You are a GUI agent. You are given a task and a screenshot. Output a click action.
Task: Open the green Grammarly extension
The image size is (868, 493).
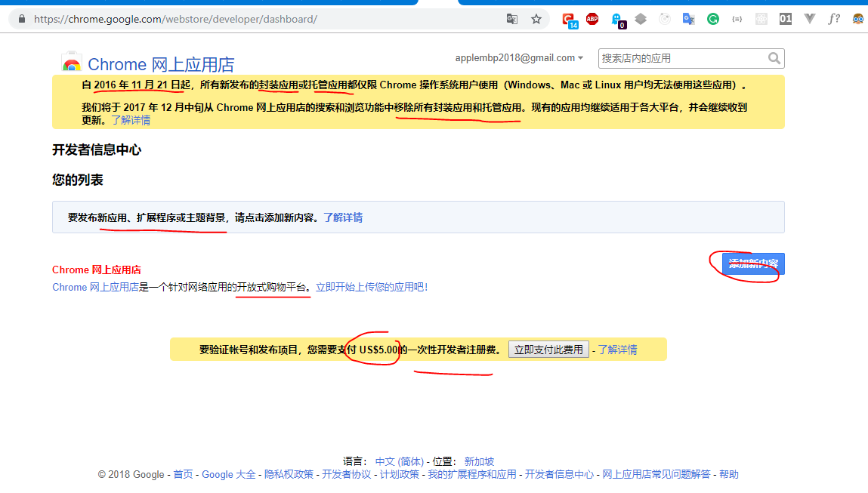coord(713,19)
